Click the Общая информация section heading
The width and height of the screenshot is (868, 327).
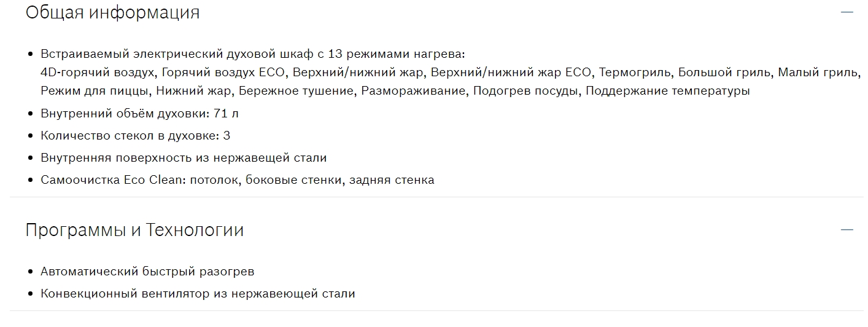tap(112, 12)
